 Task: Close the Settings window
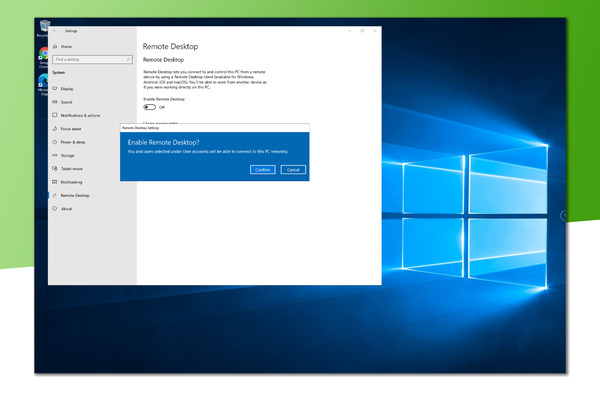tap(374, 31)
